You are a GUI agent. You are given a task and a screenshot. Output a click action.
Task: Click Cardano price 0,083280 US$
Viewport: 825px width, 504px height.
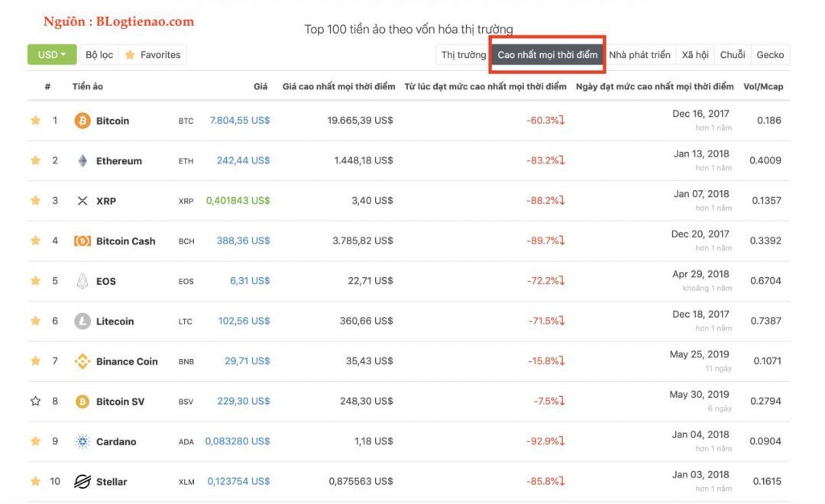(x=238, y=441)
